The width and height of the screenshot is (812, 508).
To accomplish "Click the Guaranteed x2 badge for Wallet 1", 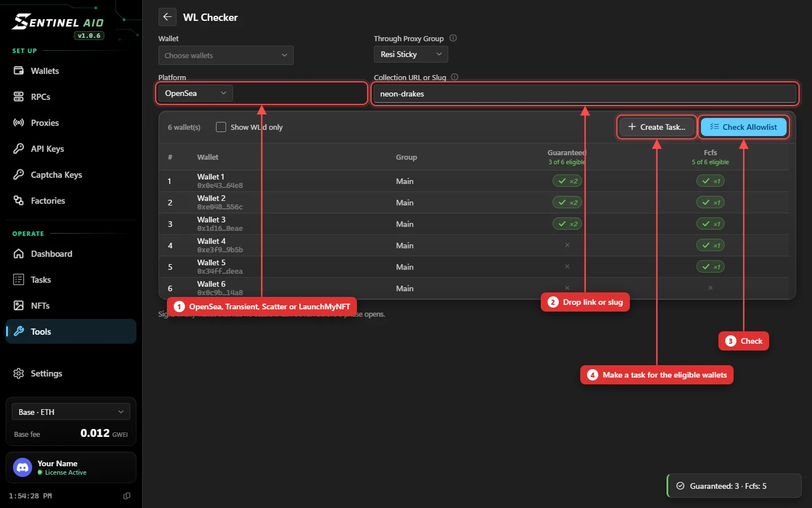I will click(x=567, y=181).
